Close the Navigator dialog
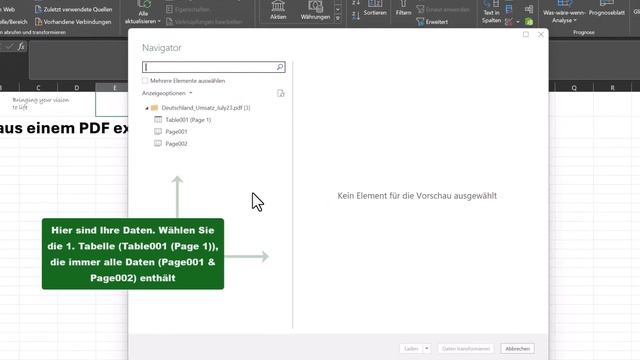Screen dimensions: 640x360 (541, 34)
